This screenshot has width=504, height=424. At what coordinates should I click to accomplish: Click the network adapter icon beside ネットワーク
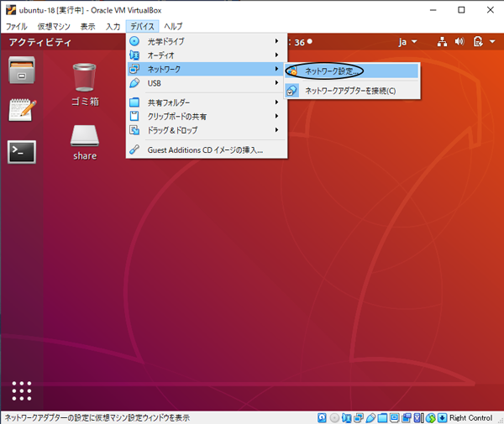(x=134, y=69)
